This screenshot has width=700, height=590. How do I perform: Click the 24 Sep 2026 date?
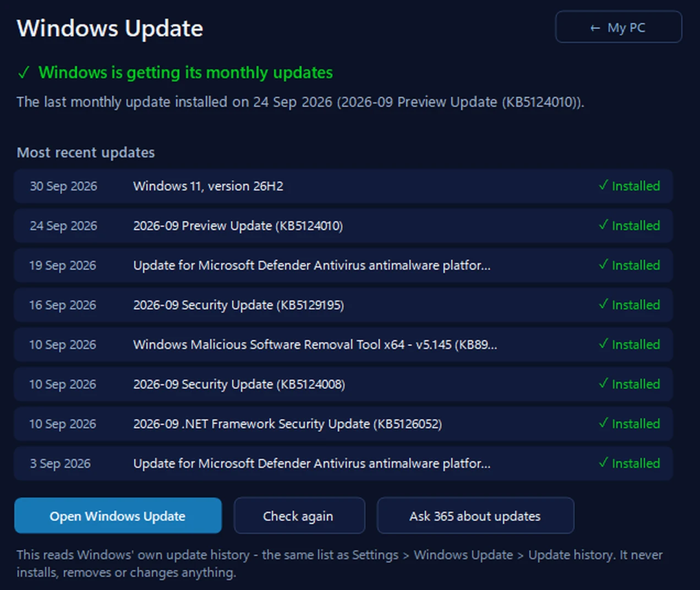63,226
